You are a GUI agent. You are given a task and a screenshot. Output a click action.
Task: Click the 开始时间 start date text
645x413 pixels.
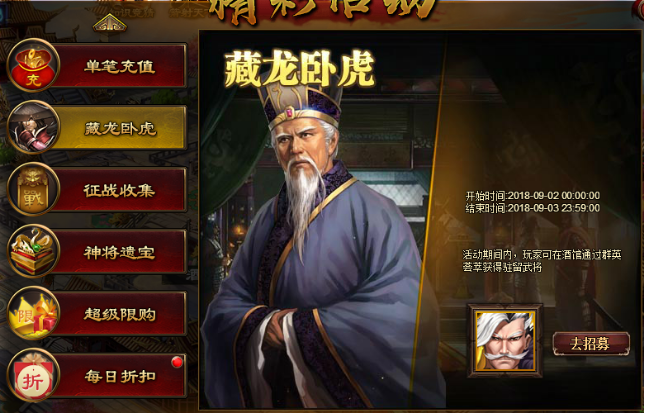pos(533,195)
